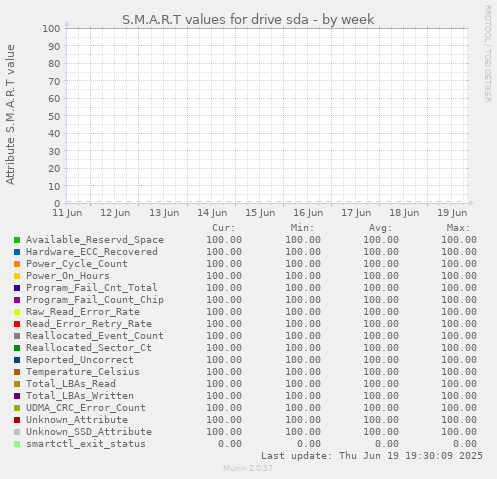Click the light green smartctl_exit_status legend swatch
Viewport: 497px width, 479px height.
17,444
